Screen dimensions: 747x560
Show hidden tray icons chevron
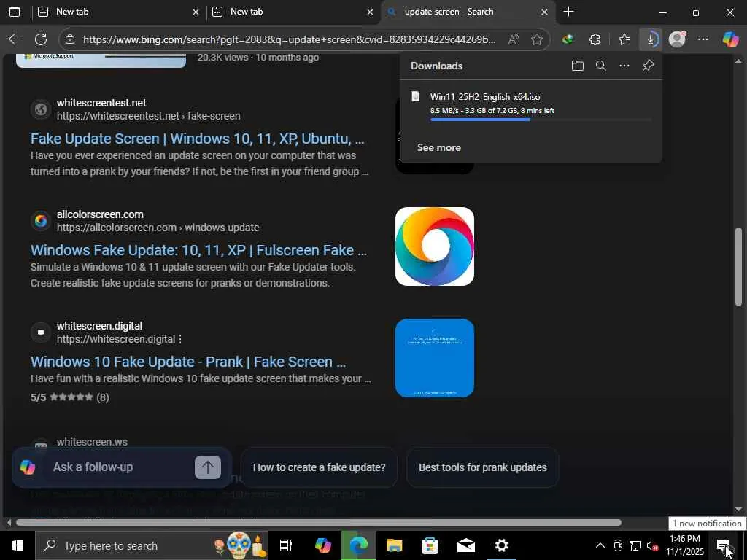point(600,545)
